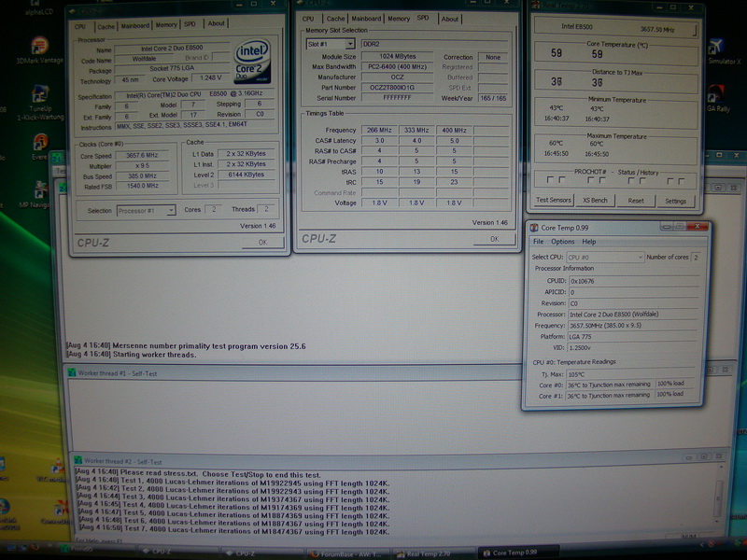This screenshot has height=560, width=747.
Task: Tick the rightmost PROCHOT# checkbox in Real Temp
Action: click(682, 181)
